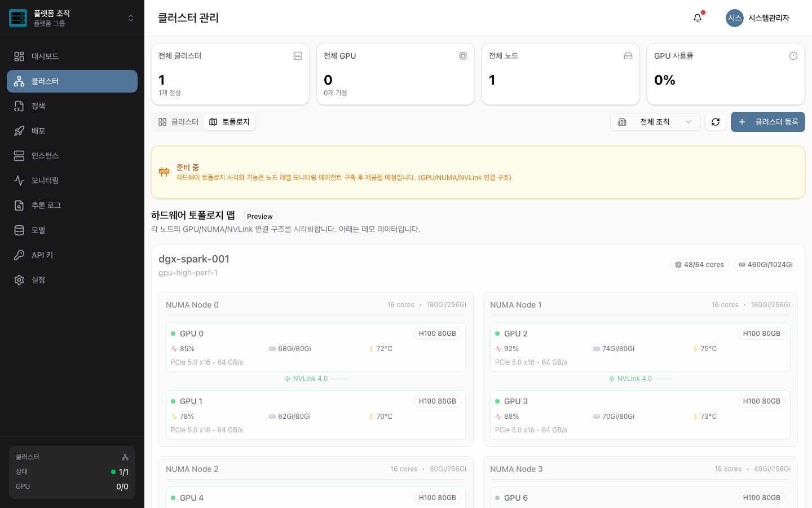Image resolution: width=812 pixels, height=508 pixels.
Task: Navigate to 인스턴스
Action: click(x=72, y=156)
